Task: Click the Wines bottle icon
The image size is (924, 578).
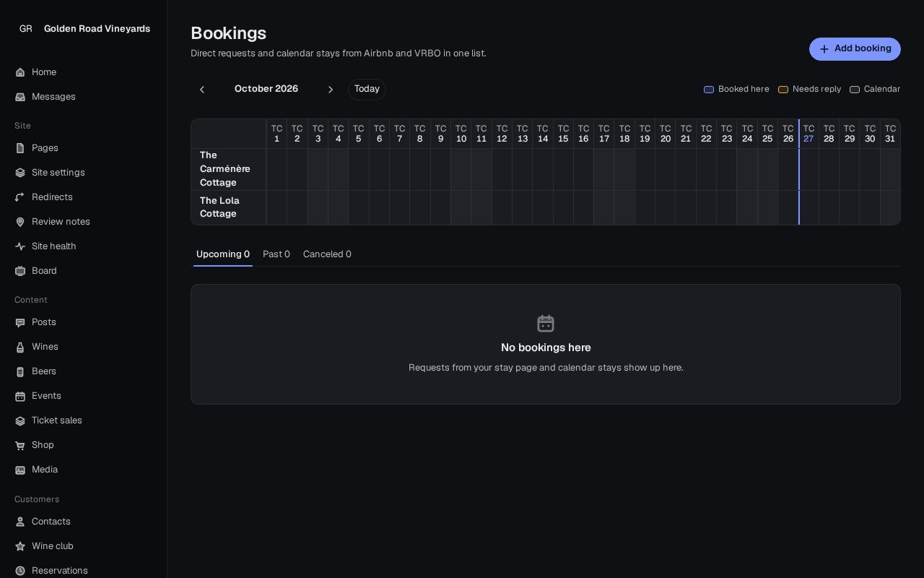Action: 20,347
